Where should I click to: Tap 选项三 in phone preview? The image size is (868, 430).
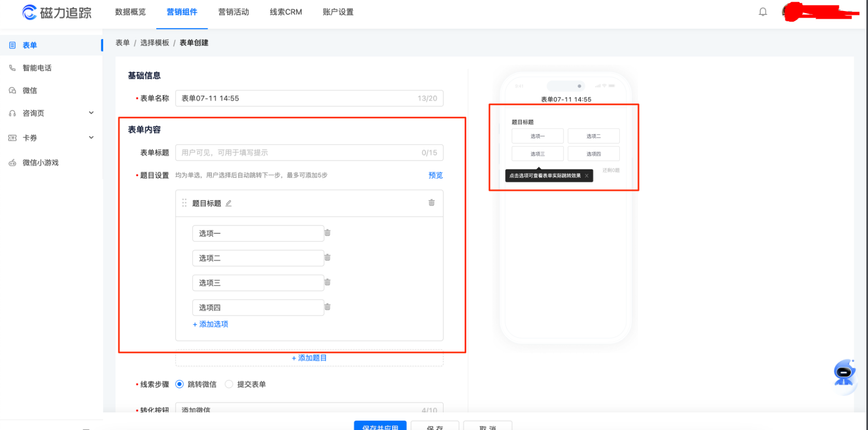pos(538,153)
